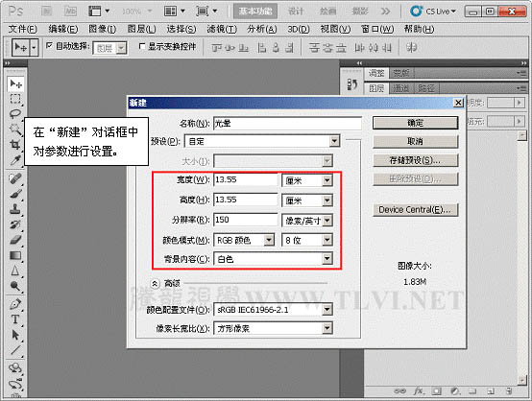Toggle the 自动选择 checkbox
532x401 pixels.
[x=50, y=45]
